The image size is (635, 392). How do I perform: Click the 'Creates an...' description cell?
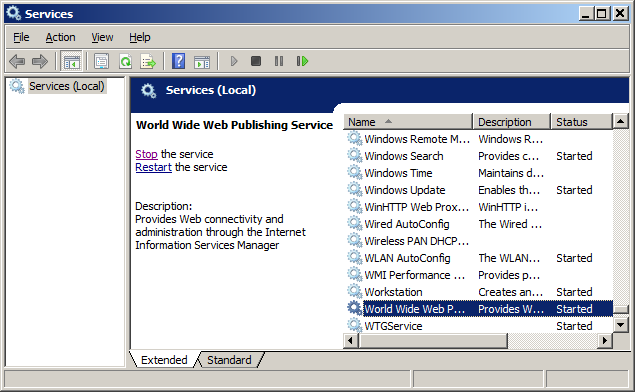[510, 292]
